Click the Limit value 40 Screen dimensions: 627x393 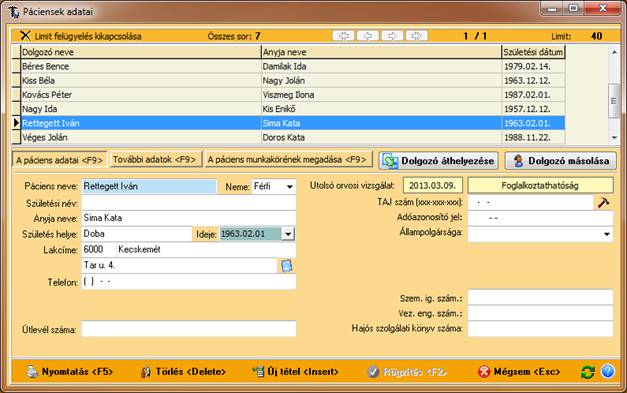(x=596, y=36)
